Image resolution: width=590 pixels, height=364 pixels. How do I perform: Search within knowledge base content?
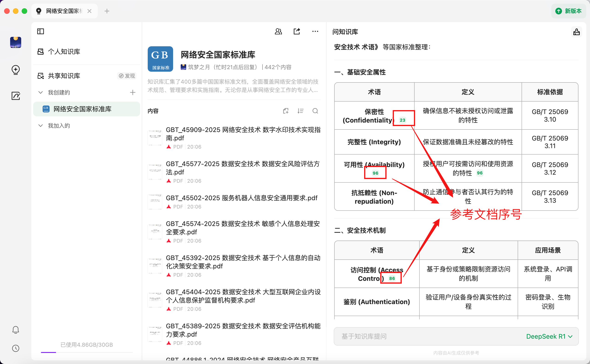coord(315,111)
